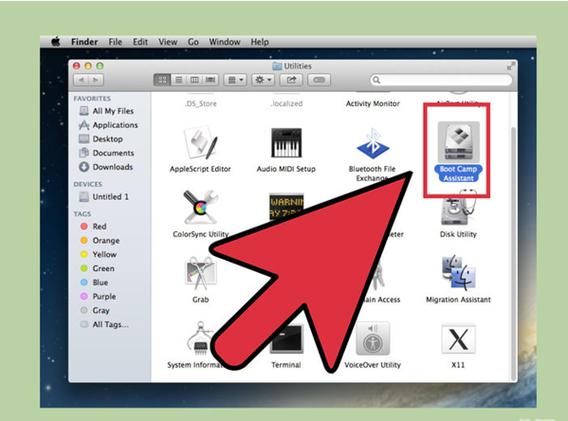
Task: Open the View menu
Action: 168,42
